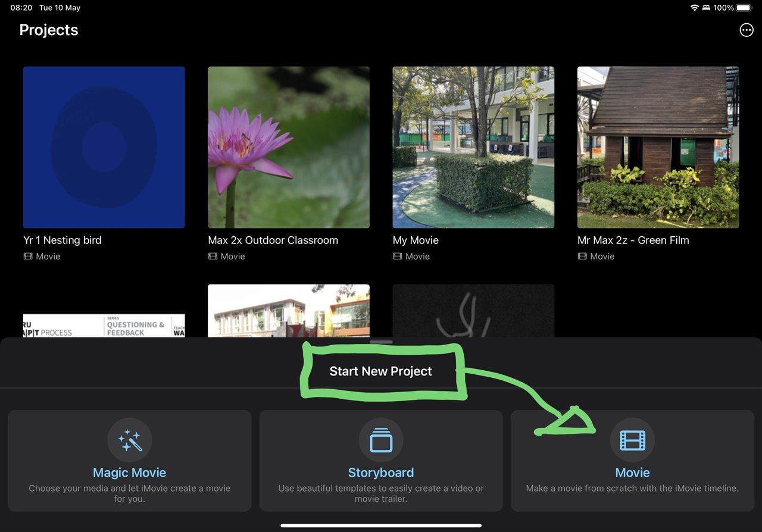Tap the sheet grabber handle above Start New Project
Screen dimensions: 762x532
(381, 342)
